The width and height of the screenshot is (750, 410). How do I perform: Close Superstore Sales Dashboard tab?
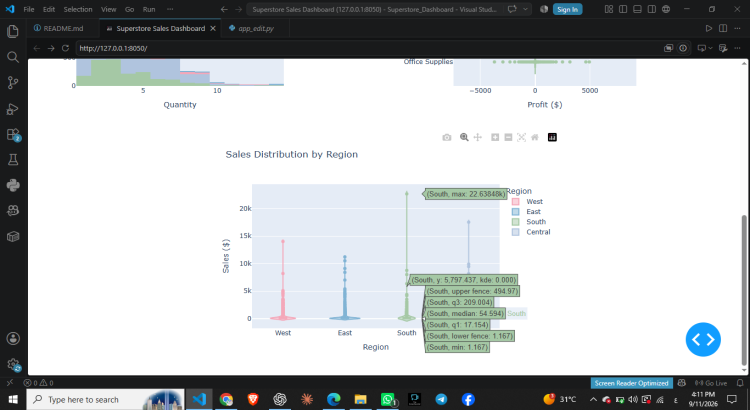click(x=213, y=29)
